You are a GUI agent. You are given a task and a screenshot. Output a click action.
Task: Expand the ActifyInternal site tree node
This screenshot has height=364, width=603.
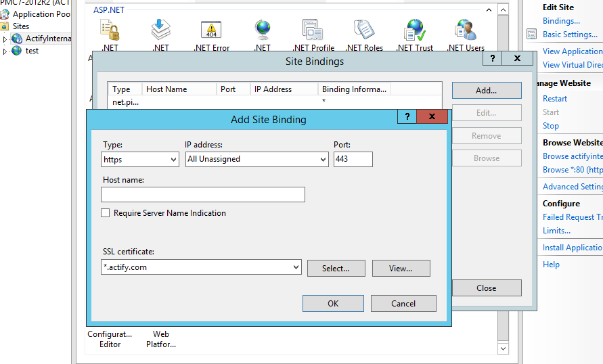pyautogui.click(x=5, y=39)
